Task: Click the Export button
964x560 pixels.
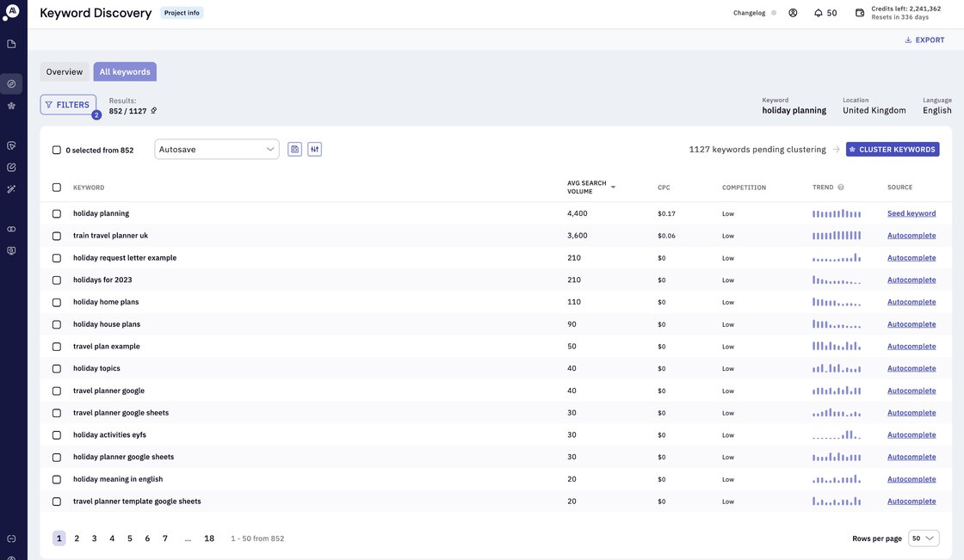Action: pos(924,40)
